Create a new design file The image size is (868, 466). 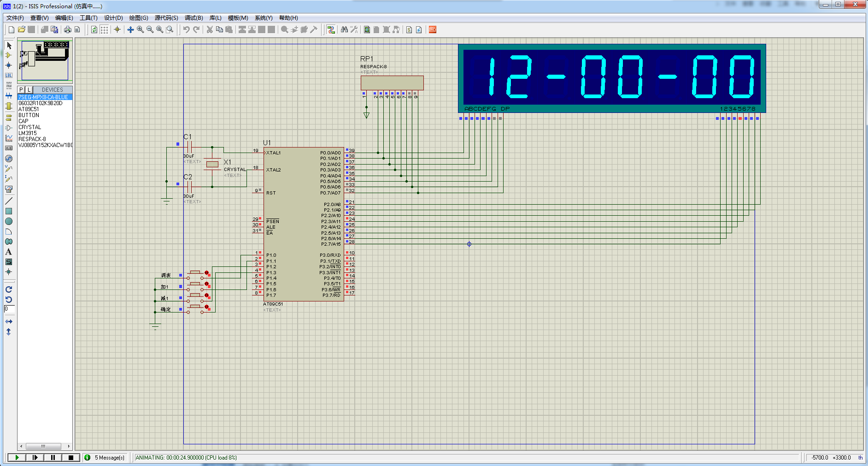12,29
